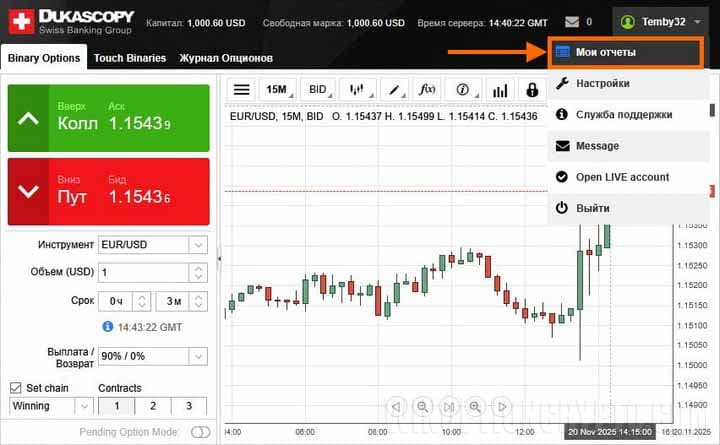Screen dimensions: 720x445
Task: Click the green user avatar icon
Action: tap(627, 22)
